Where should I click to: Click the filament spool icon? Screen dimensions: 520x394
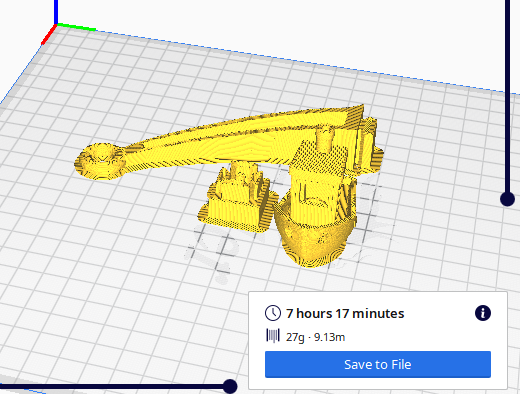click(273, 336)
